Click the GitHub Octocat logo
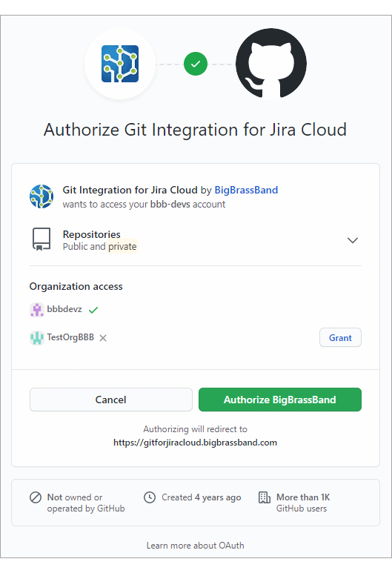Image resolution: width=392 pixels, height=573 pixels. 271,64
